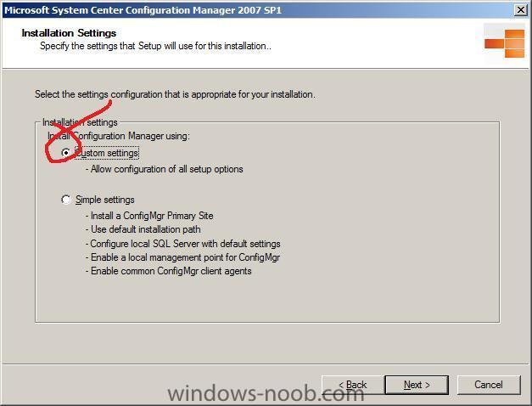This screenshot has height=406, width=532.
Task: Click 'Use default installation path' line
Action: 143,229
